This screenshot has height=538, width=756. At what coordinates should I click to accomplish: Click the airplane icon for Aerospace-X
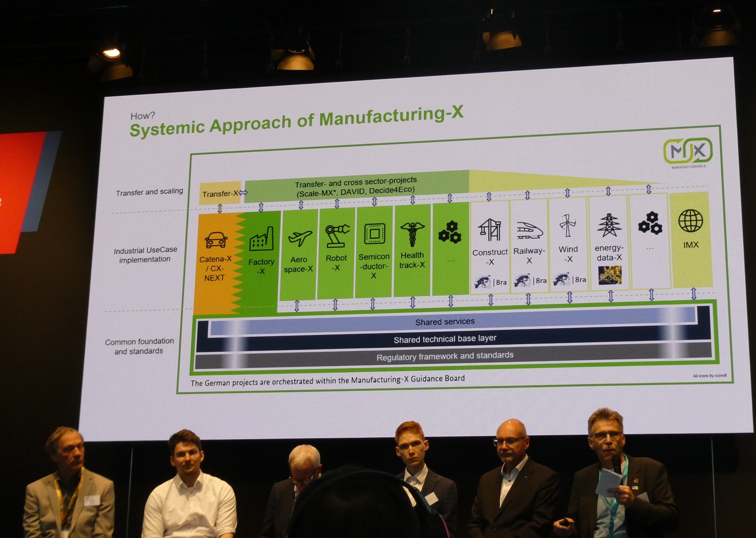pos(300,238)
